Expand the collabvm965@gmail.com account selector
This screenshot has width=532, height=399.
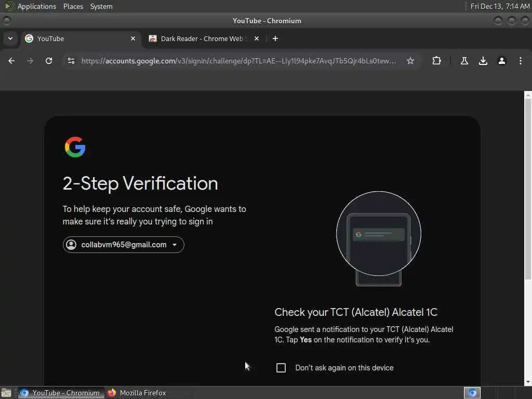[x=124, y=245]
